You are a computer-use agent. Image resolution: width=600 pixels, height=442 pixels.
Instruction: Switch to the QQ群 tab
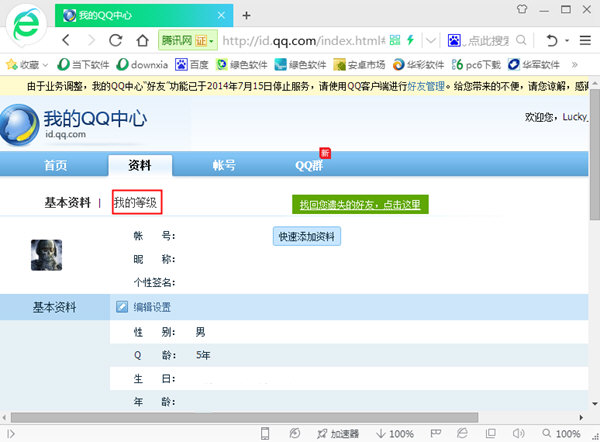(309, 165)
